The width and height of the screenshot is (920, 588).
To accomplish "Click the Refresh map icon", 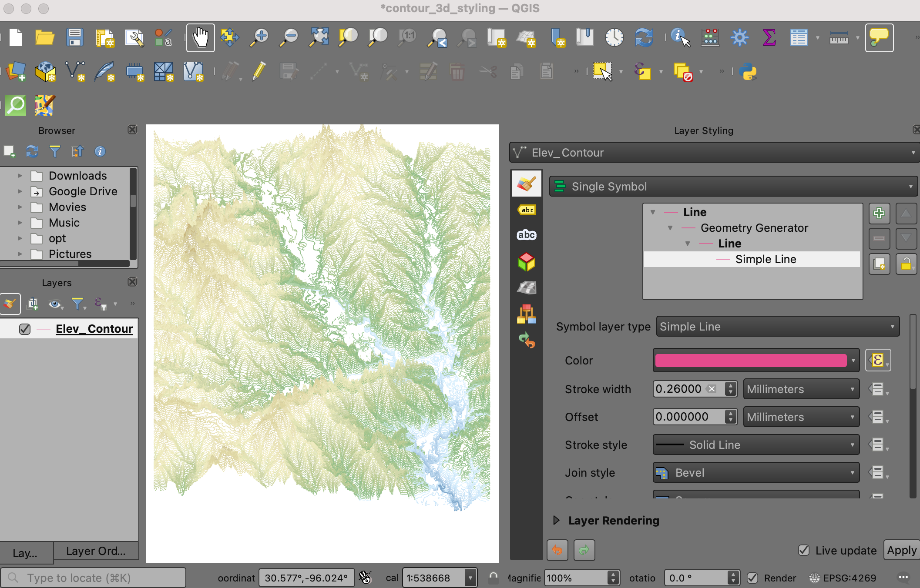I will (644, 37).
